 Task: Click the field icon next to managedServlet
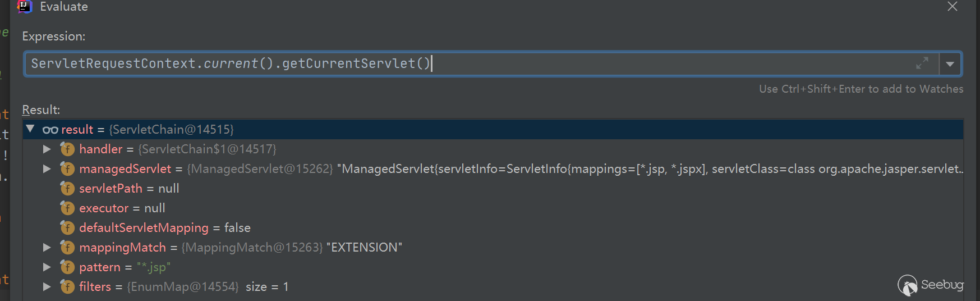pos(67,168)
